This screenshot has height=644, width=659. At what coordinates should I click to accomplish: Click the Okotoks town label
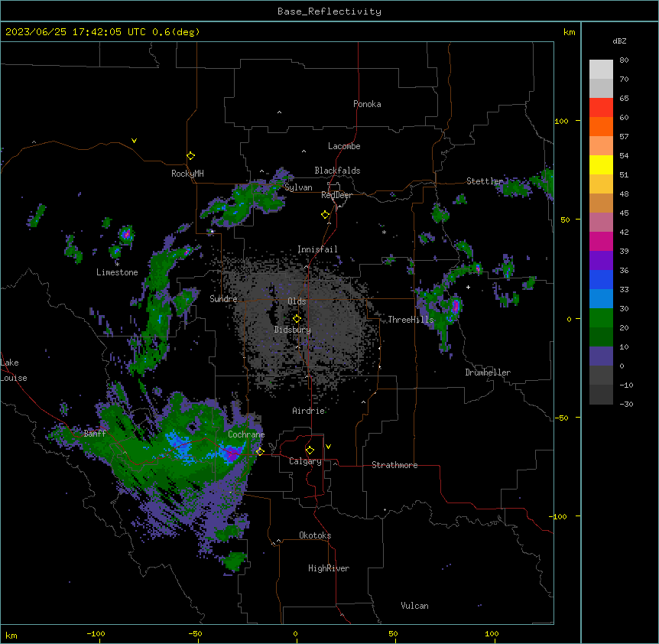[315, 535]
